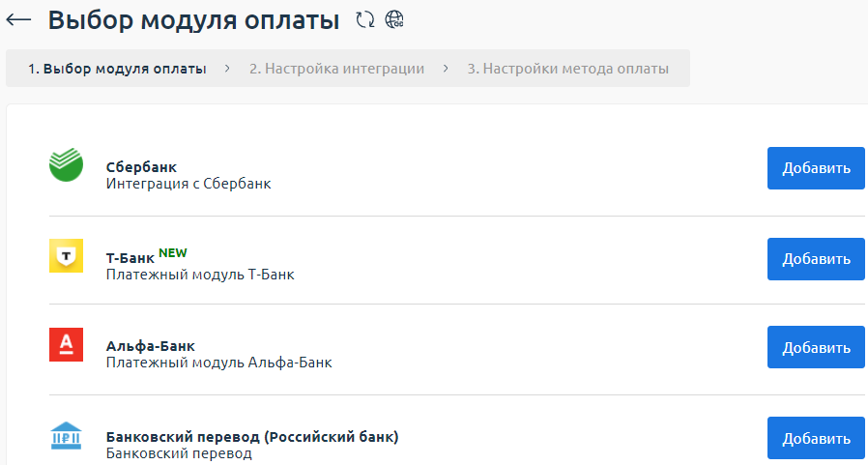The height and width of the screenshot is (465, 868).
Task: Add the Т-Банк payment module
Action: 816,258
